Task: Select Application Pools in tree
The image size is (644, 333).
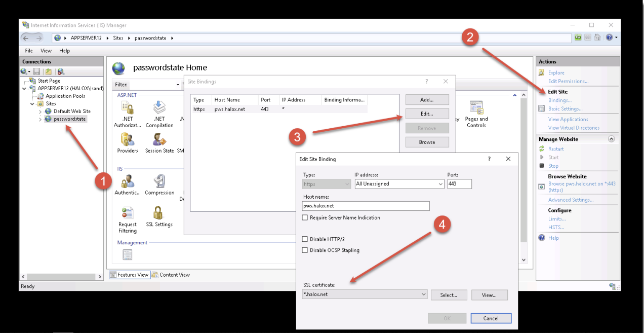Action: (x=65, y=96)
